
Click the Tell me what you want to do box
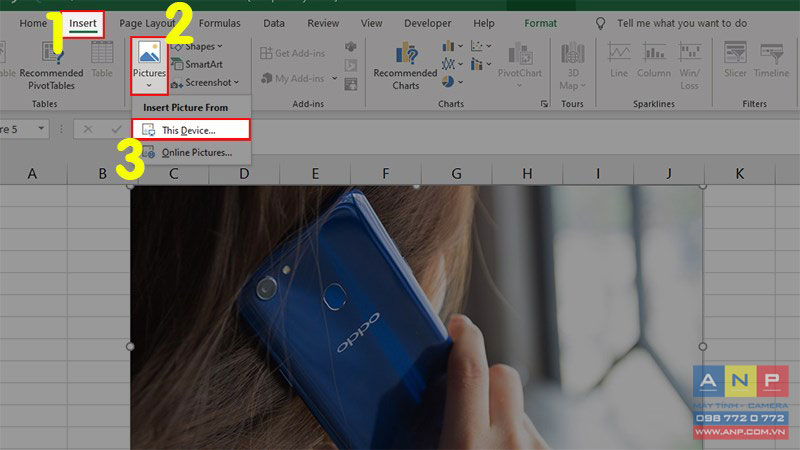coord(682,23)
